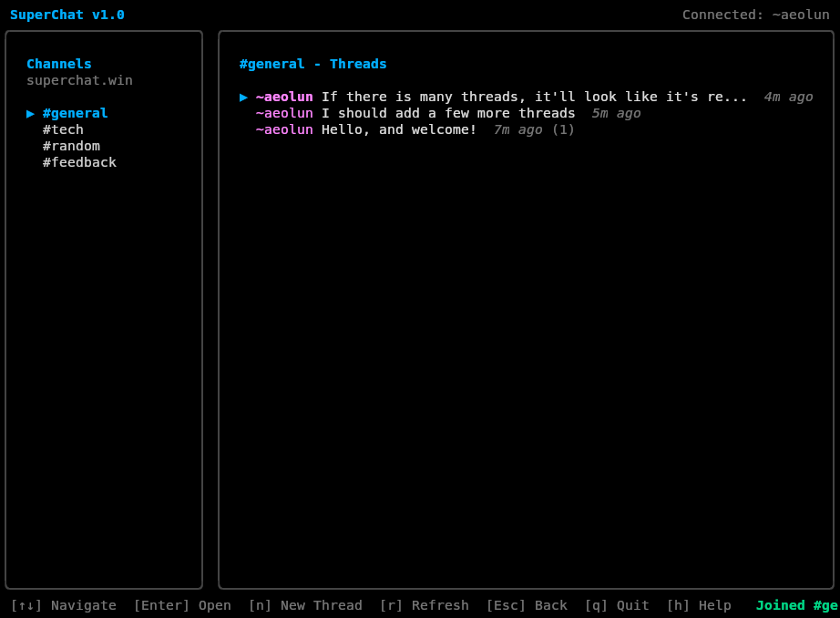Open the 'Hello, and welcome!' thread
The height and width of the screenshot is (618, 840).
[x=399, y=129]
